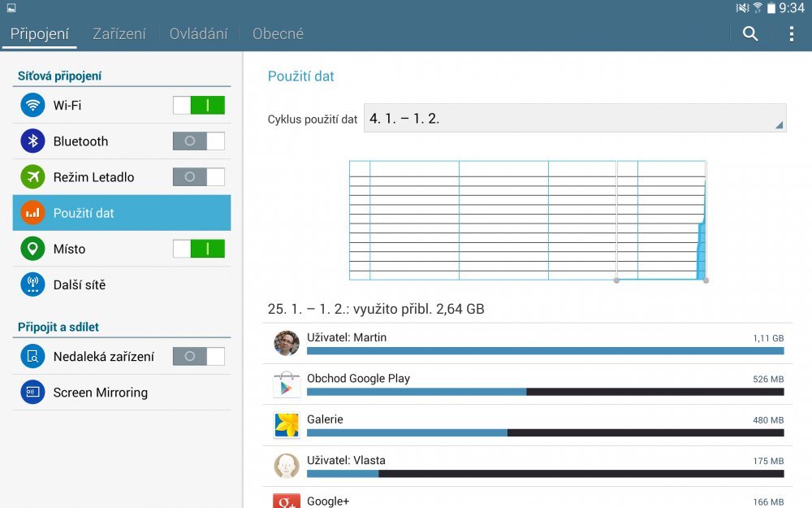Tap the Další sítě antenna icon
812x508 pixels.
click(x=32, y=284)
